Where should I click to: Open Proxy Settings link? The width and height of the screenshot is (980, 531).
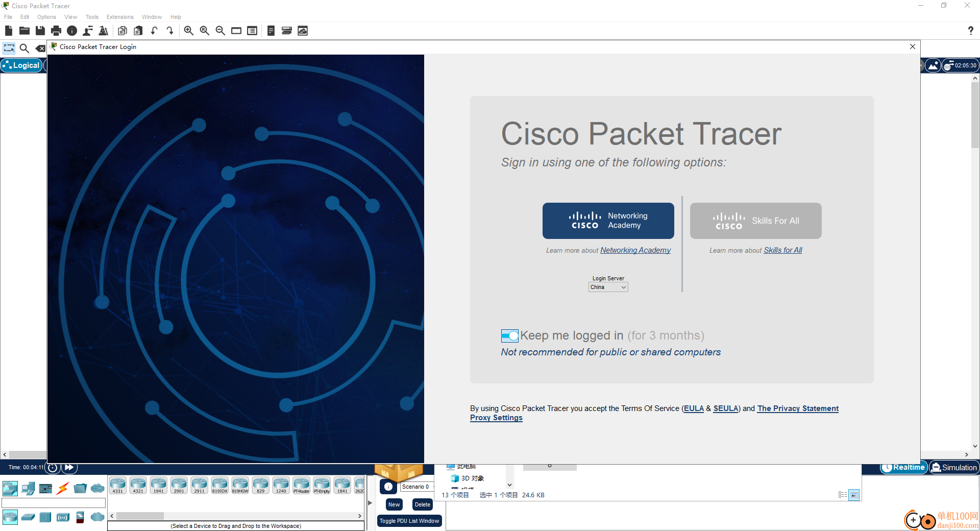[x=496, y=418]
